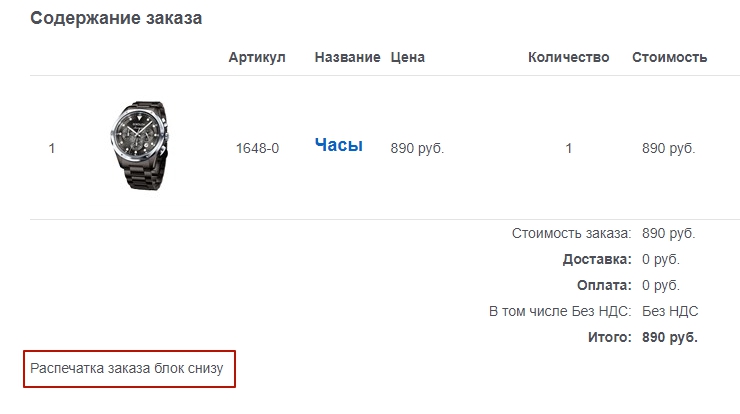Click the В том числе Без НДС label
The image size is (740, 414).
[x=560, y=312]
